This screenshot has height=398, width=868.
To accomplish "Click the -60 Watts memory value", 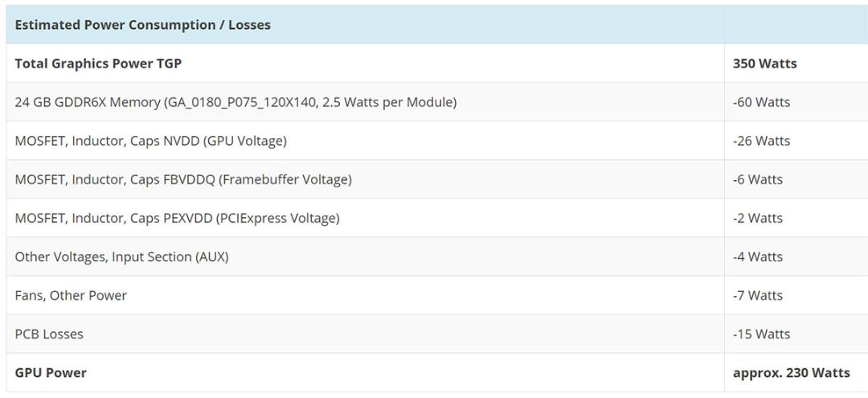I will pyautogui.click(x=761, y=102).
